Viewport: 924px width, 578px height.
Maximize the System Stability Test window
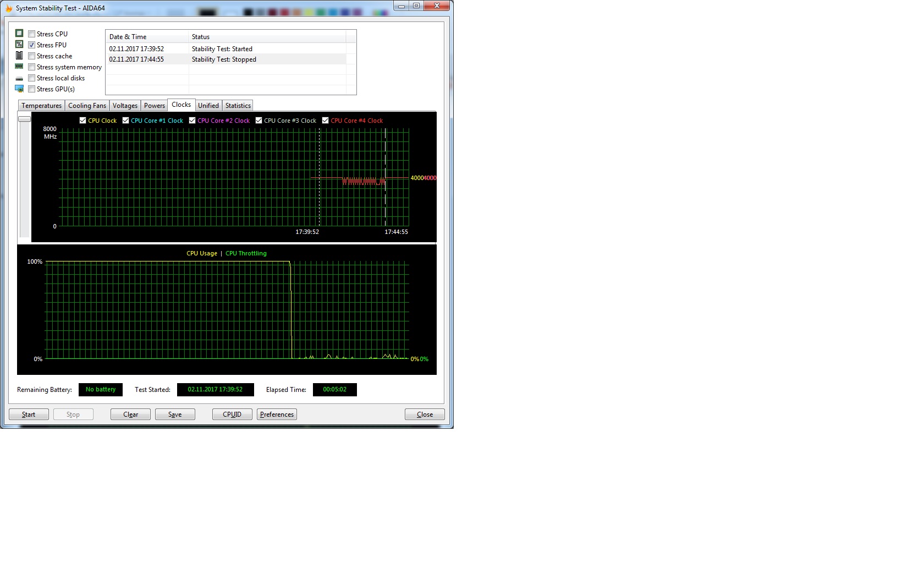coord(416,6)
